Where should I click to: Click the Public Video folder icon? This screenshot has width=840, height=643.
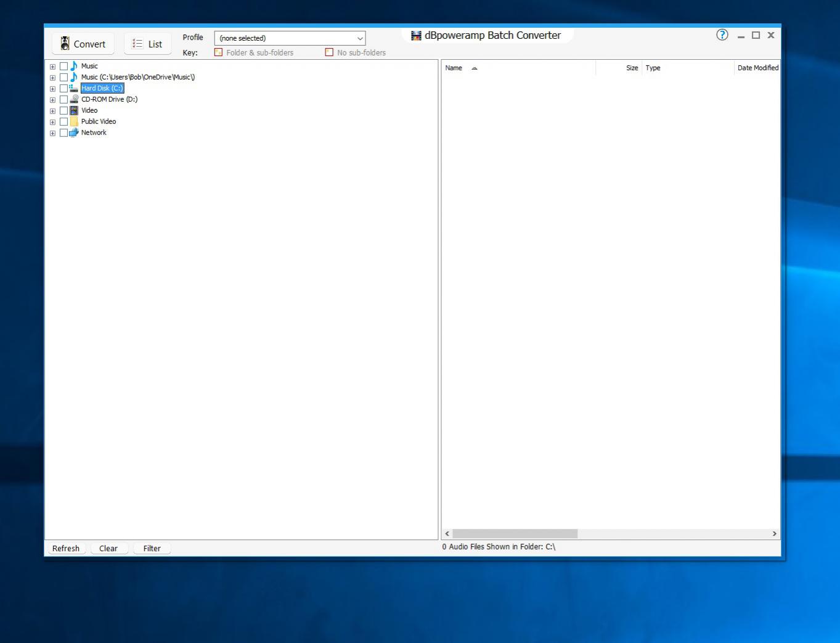74,121
